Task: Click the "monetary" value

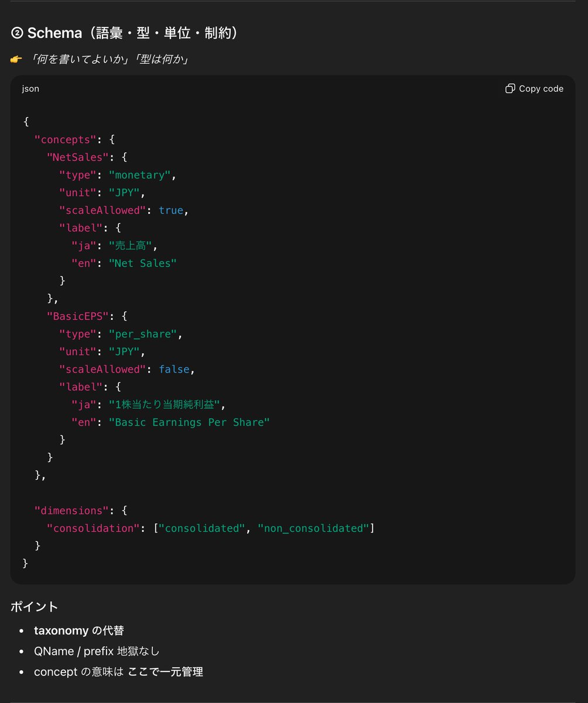Action: [x=139, y=175]
